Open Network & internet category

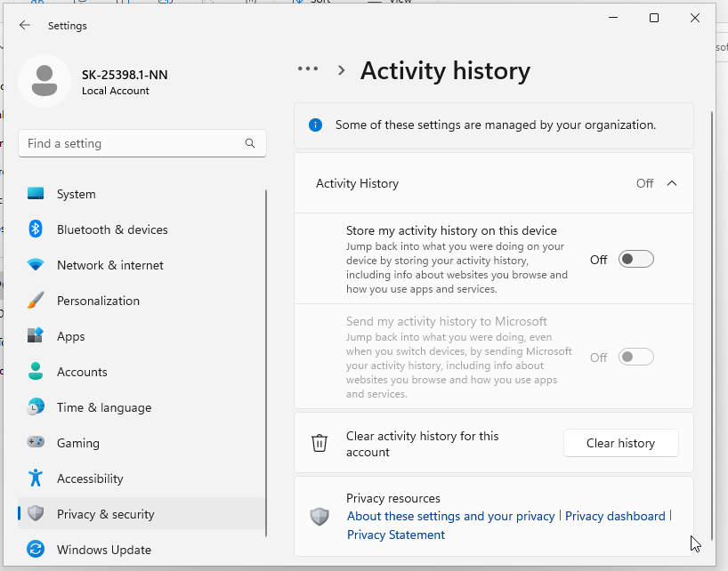[142, 265]
